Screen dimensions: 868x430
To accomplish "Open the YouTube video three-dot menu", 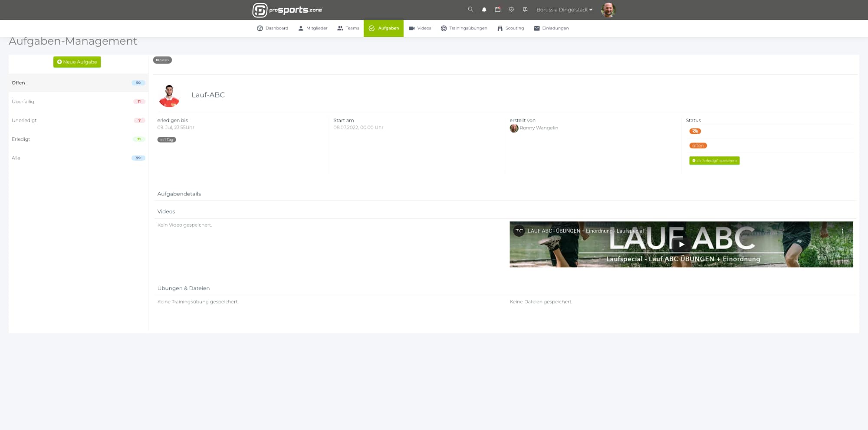I will (x=842, y=231).
